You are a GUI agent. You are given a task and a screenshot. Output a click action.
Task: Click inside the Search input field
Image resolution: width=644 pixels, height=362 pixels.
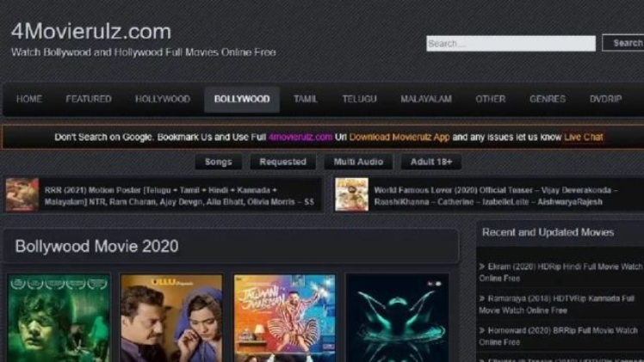(511, 44)
